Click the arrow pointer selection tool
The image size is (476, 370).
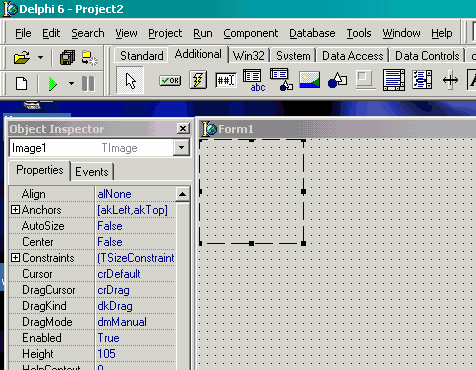click(x=130, y=80)
